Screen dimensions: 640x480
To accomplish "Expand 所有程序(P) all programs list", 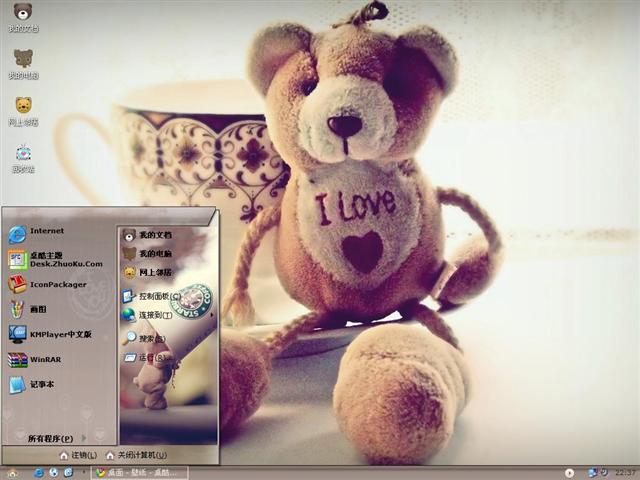I will (x=57, y=439).
